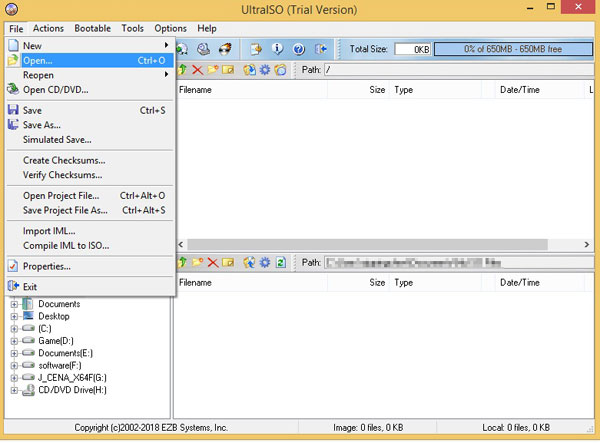Click the folder-with-disc icon next to the upper Path
The height and width of the screenshot is (443, 600).
(x=280, y=70)
